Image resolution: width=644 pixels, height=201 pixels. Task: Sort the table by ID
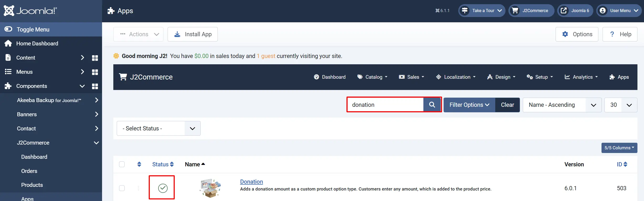[622, 164]
